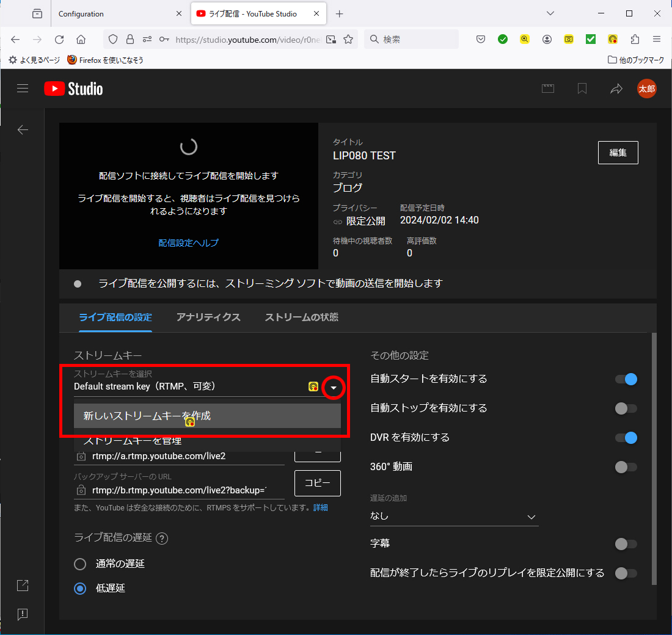
Task: Bookmark this page with the star icon
Action: pos(348,40)
